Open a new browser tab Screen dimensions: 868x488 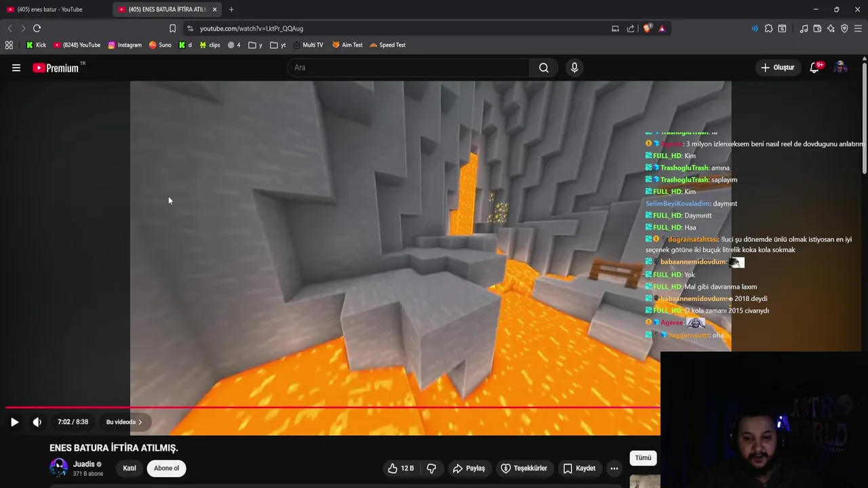tap(231, 9)
